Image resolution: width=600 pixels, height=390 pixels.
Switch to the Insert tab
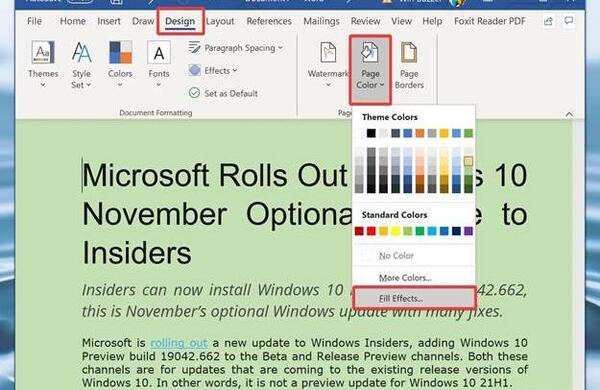[x=109, y=21]
